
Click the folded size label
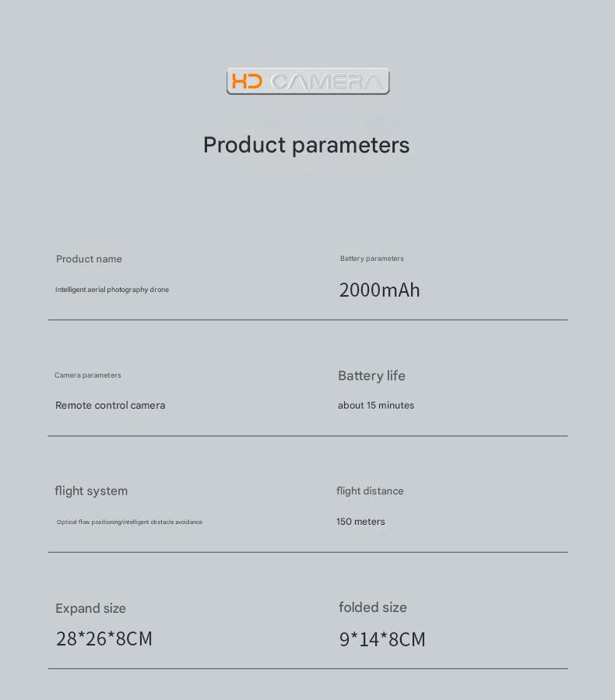[373, 607]
